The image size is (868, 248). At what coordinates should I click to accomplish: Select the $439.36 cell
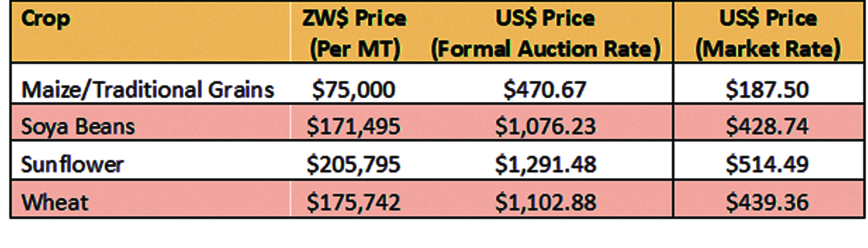[767, 202]
